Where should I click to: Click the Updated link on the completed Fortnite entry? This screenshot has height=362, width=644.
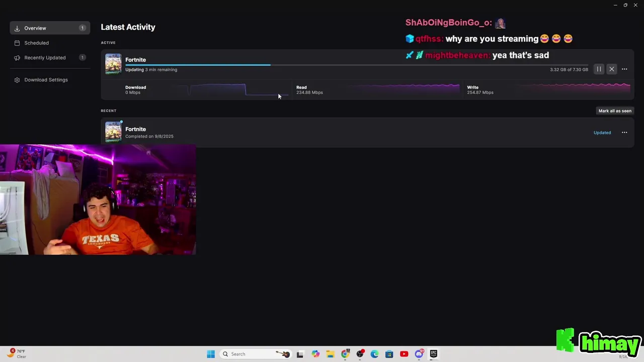point(602,133)
